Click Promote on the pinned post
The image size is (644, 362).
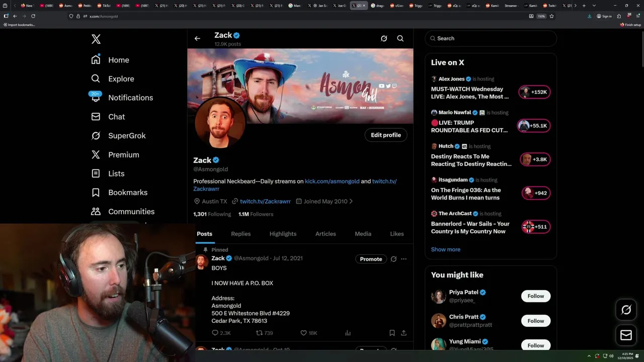371,259
